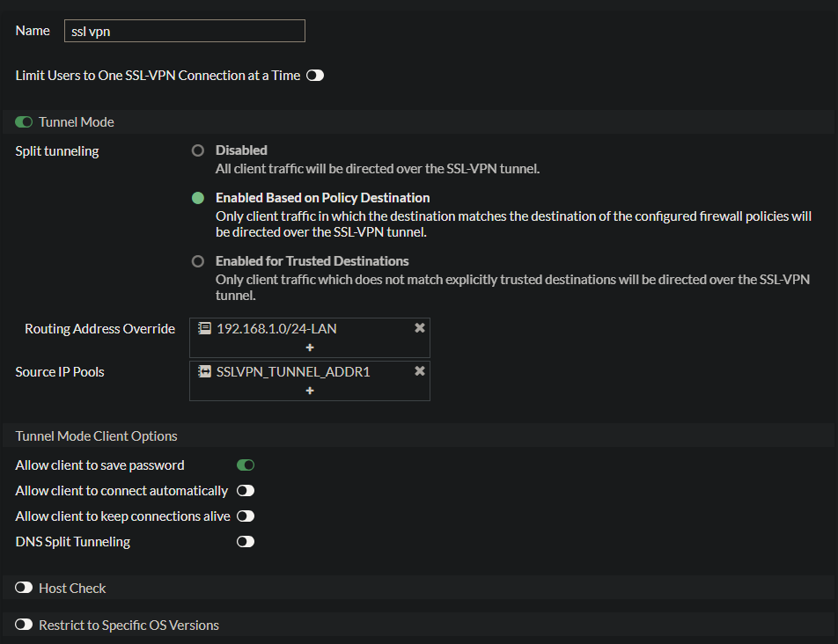Choose Enabled Based on Policy Destination

(x=198, y=198)
